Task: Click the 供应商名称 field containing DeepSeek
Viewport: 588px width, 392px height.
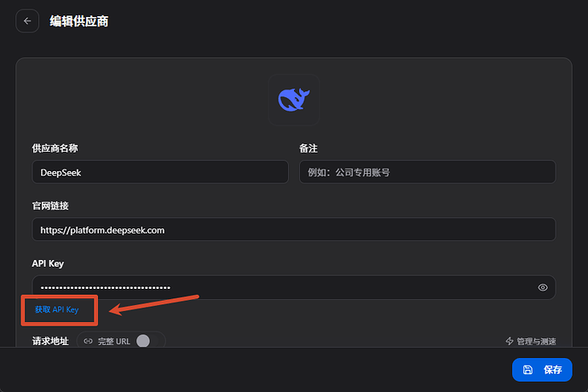Action: coord(160,172)
